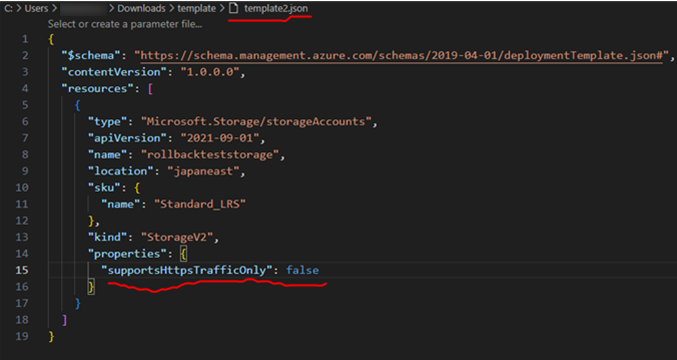
Task: Select the C: drive breadcrumb
Action: (8, 8)
